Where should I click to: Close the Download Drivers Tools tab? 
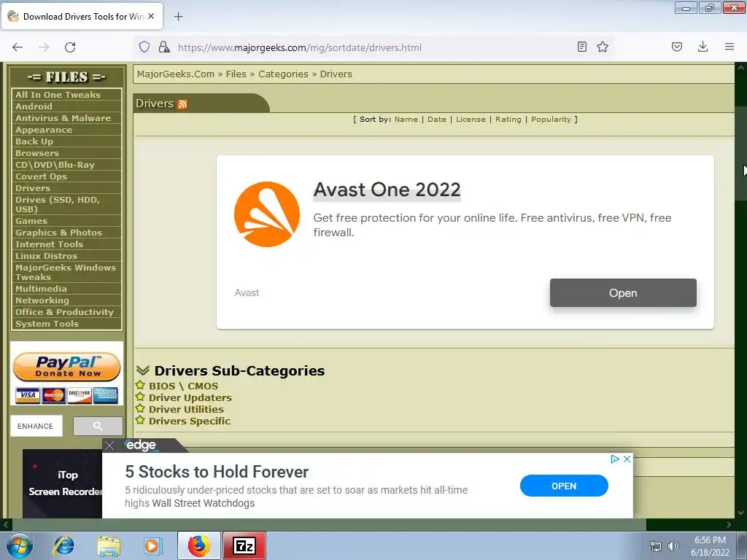tap(151, 16)
